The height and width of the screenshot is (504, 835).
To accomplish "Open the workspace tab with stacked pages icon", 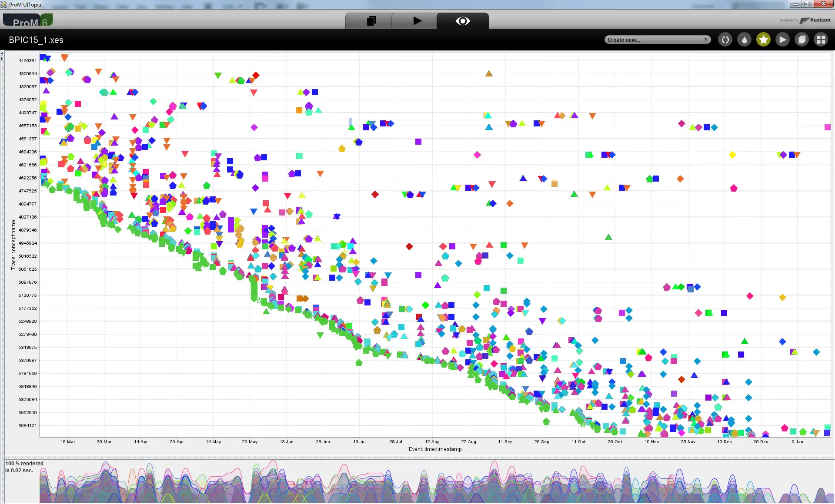I will pyautogui.click(x=371, y=21).
